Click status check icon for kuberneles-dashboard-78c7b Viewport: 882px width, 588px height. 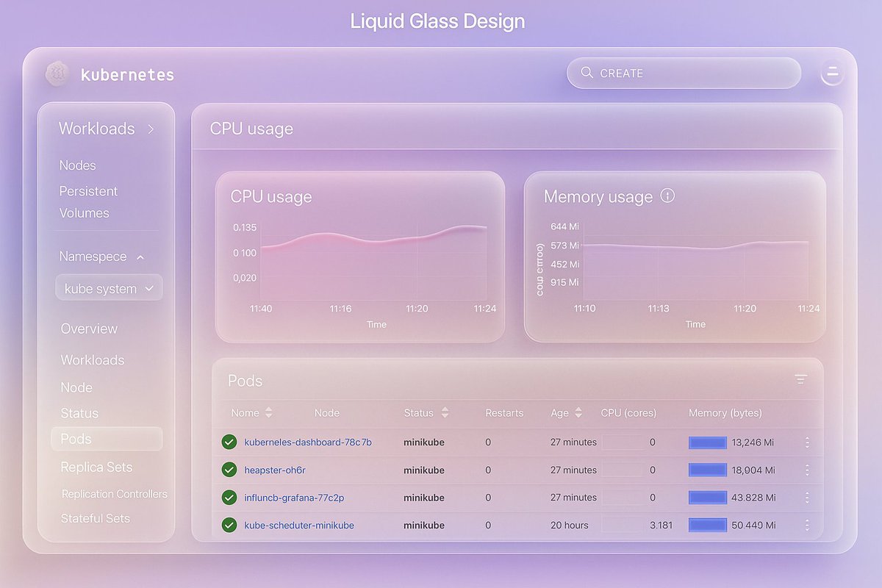tap(229, 442)
